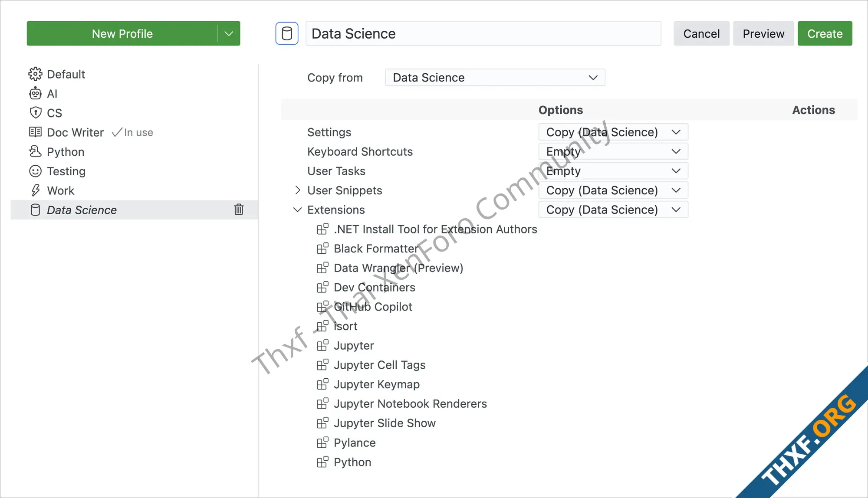Click the Preview button
Screen dimensions: 868x498
[x=763, y=33]
